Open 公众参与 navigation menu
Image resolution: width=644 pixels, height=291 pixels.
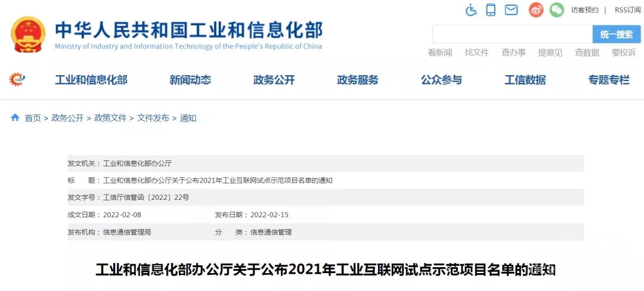(441, 80)
